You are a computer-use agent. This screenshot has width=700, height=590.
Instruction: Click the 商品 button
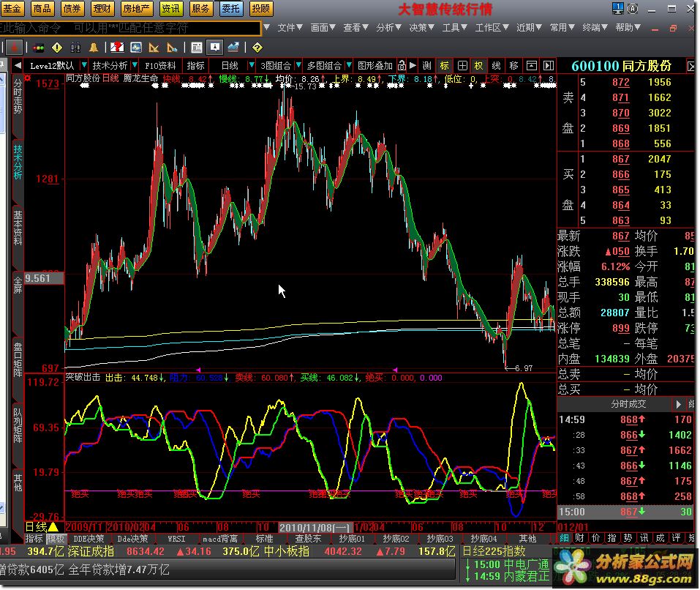[x=42, y=9]
